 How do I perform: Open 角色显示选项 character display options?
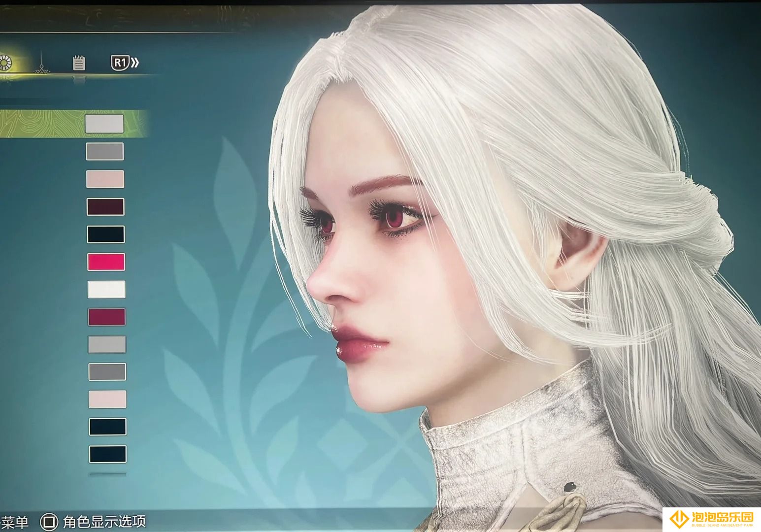104,521
